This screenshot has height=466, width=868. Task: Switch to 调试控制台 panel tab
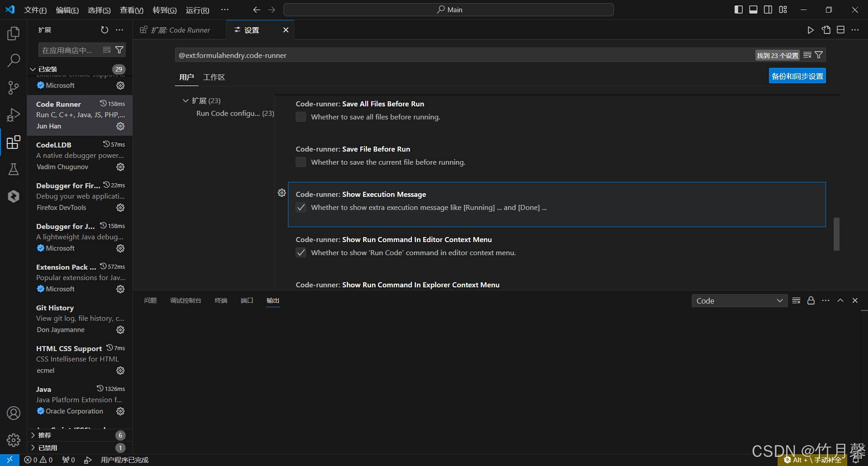(186, 301)
